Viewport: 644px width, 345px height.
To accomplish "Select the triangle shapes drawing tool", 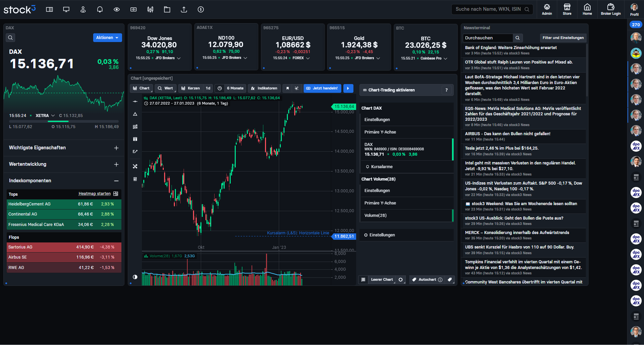I will point(135,114).
